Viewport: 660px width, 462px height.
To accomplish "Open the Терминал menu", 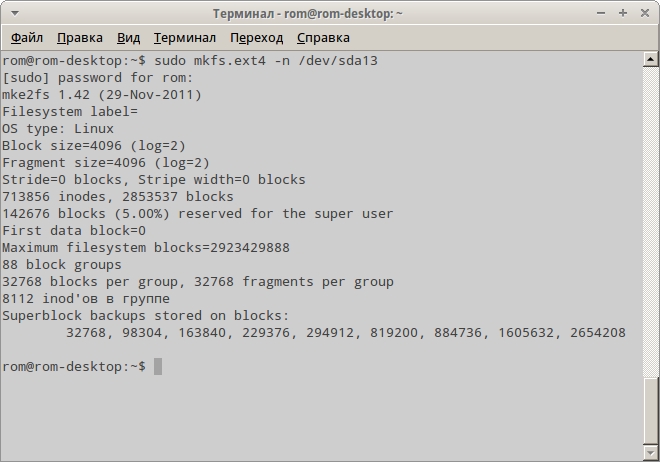I will (185, 38).
